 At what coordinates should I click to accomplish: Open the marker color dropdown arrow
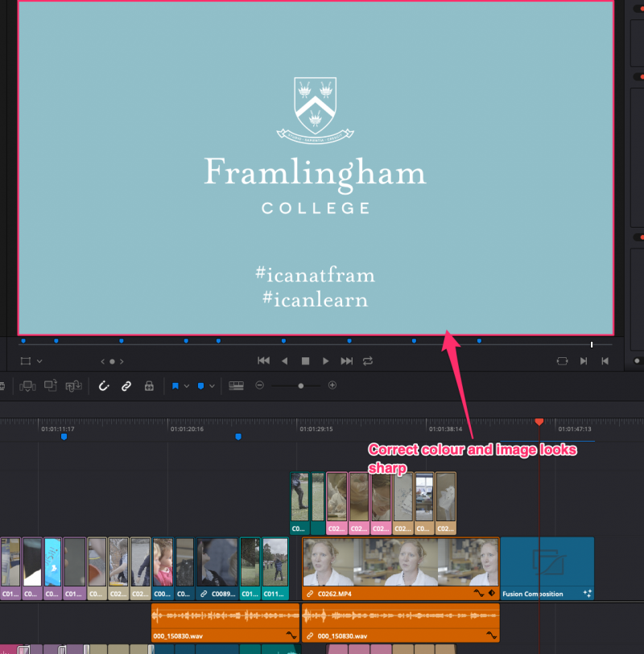pyautogui.click(x=212, y=386)
